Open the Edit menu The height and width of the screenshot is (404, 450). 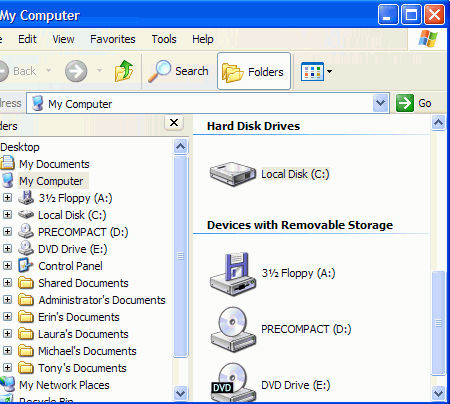pos(27,39)
